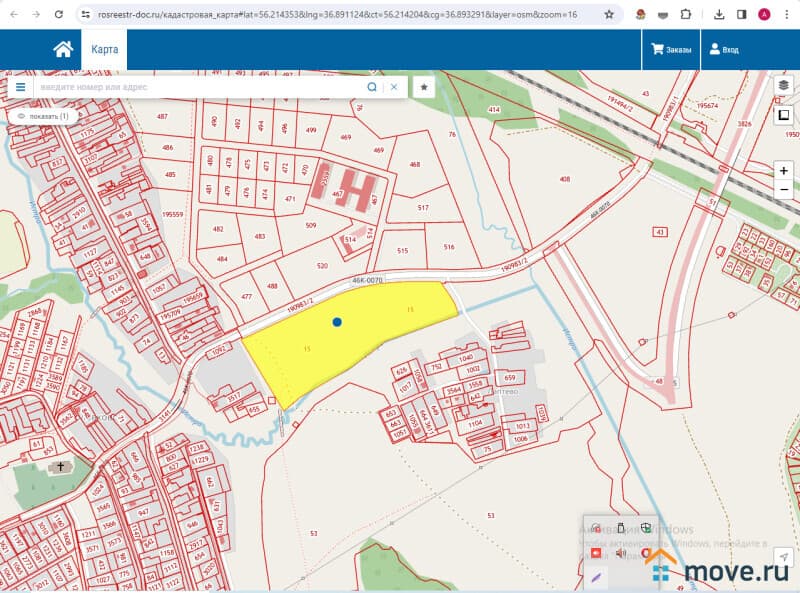Image resolution: width=800 pixels, height=593 pixels.
Task: Open the hamburger menu beside the search
Action: coord(20,87)
